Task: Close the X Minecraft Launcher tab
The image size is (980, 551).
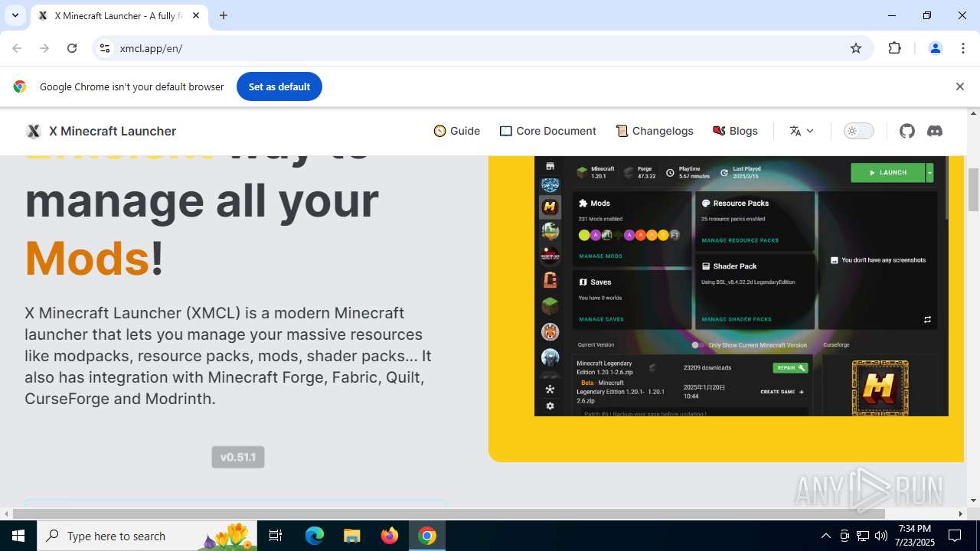Action: [x=196, y=15]
